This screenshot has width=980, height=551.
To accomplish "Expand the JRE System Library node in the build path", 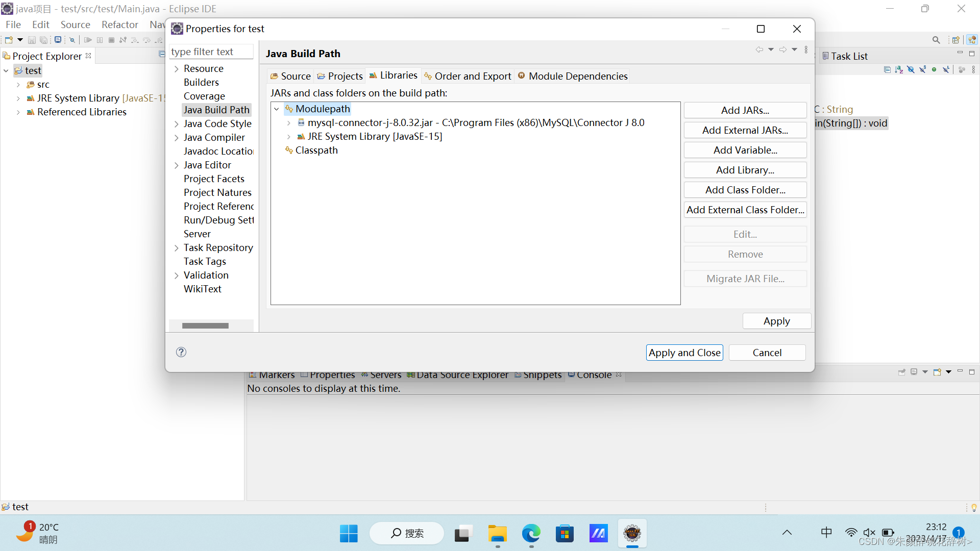I will click(289, 137).
